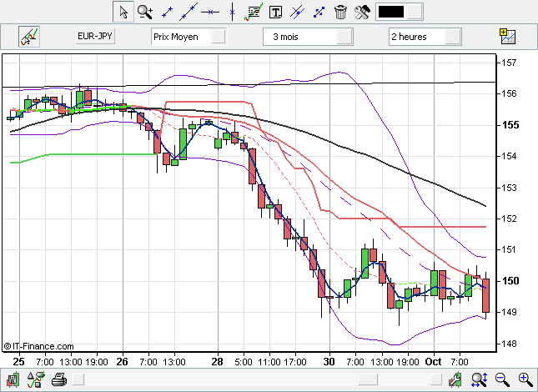
Task: Zoom out with the minus magnifier at bottom right
Action: pos(502,380)
